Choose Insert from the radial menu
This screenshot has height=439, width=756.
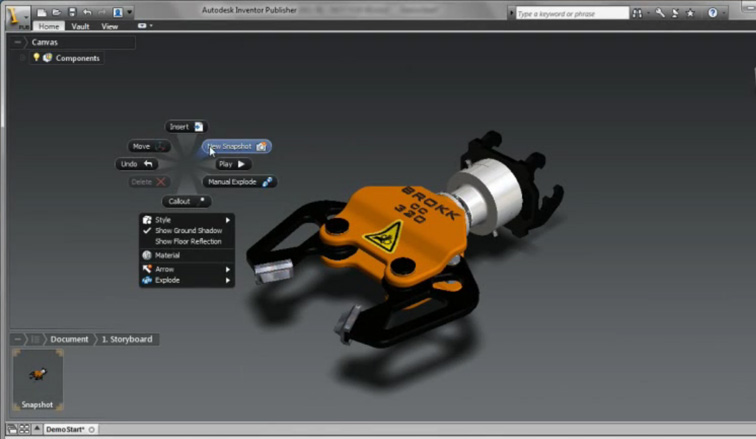tap(186, 127)
